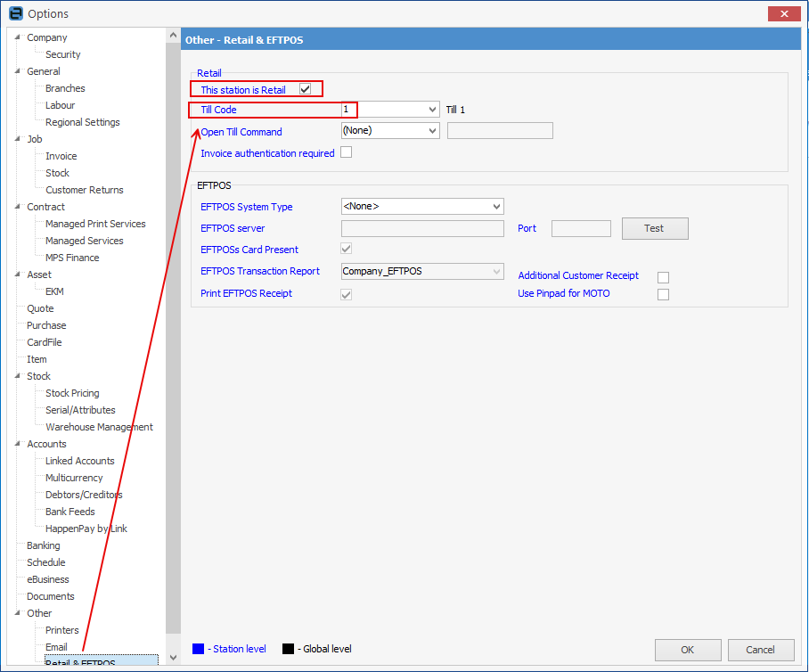
Task: Select Item in the tree
Action: tap(37, 359)
